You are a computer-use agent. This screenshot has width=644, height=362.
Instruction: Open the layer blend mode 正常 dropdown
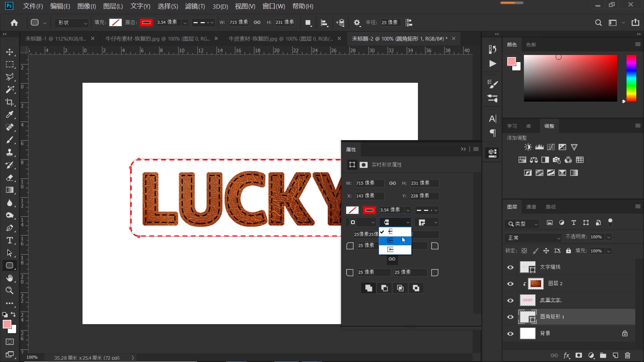(x=533, y=238)
